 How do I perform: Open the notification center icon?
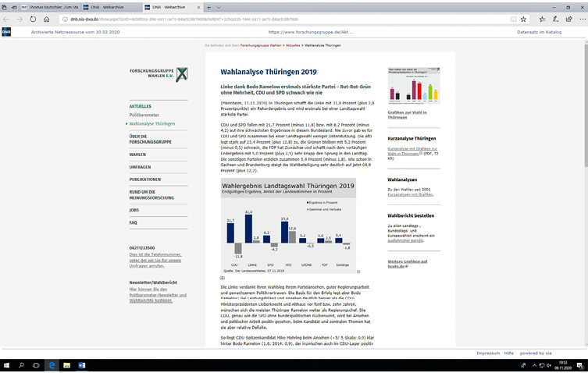pyautogui.click(x=580, y=365)
